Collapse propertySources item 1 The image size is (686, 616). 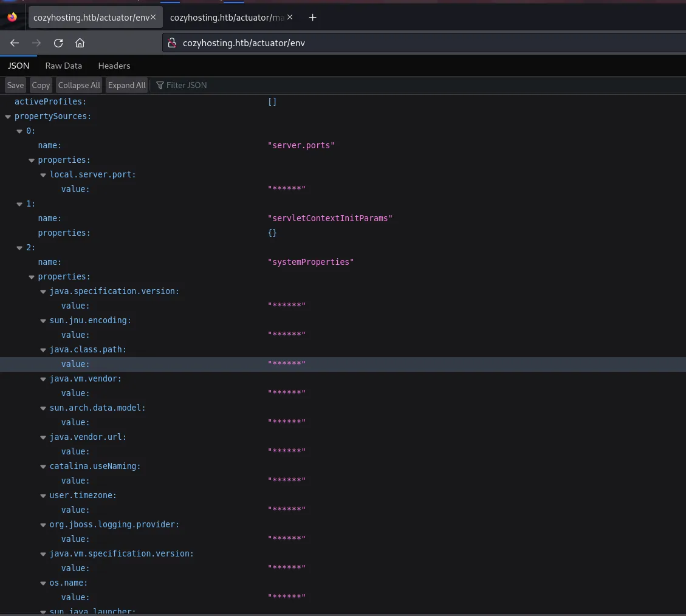pyautogui.click(x=19, y=204)
